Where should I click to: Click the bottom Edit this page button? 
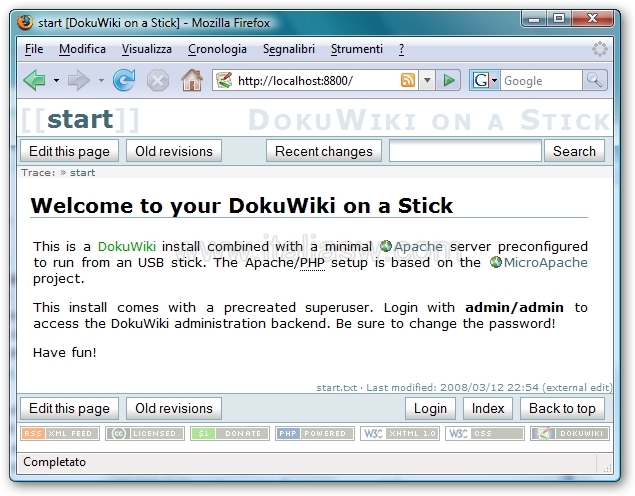click(69, 408)
